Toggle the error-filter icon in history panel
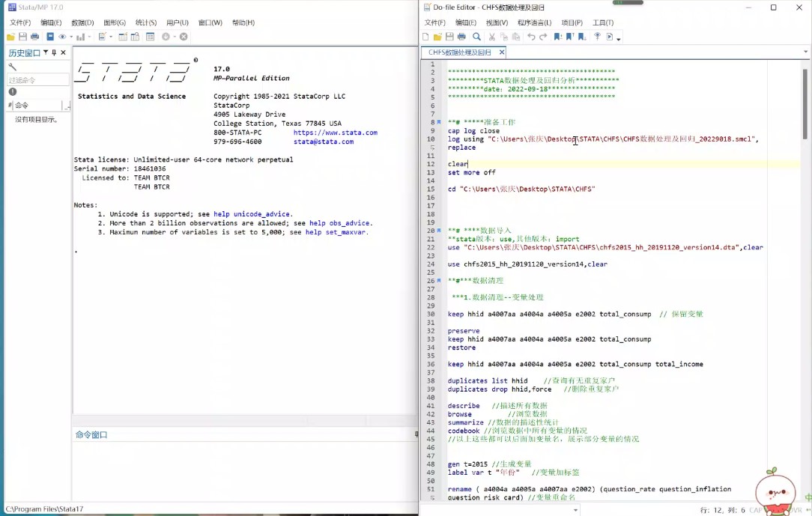Image resolution: width=812 pixels, height=516 pixels. 13,92
